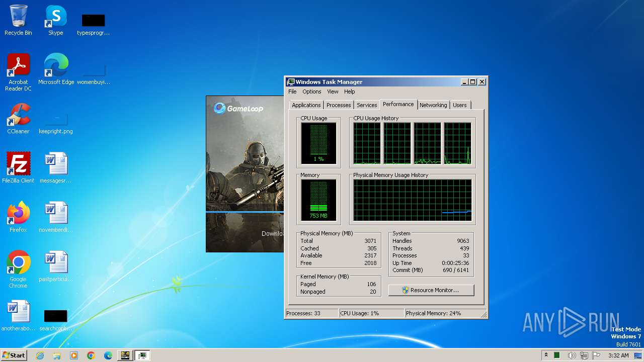Click the network tray icon
Screen dimensions: 644x362
[x=584, y=355]
